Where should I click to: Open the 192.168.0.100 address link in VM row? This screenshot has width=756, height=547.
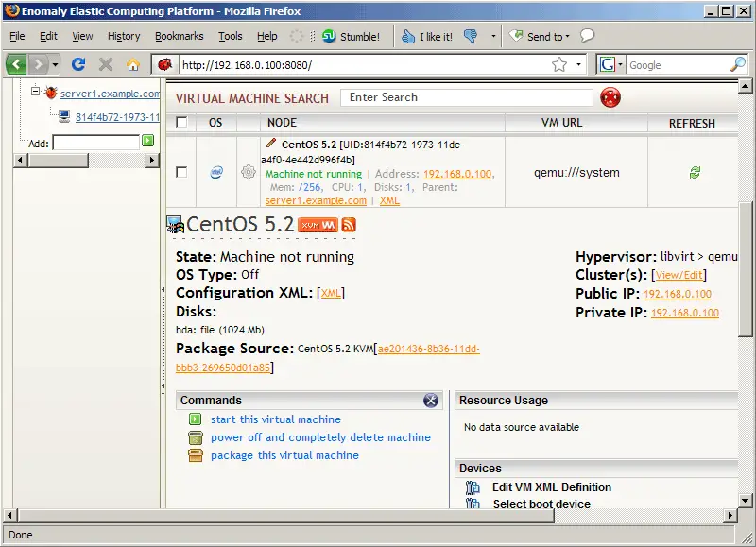click(x=457, y=174)
